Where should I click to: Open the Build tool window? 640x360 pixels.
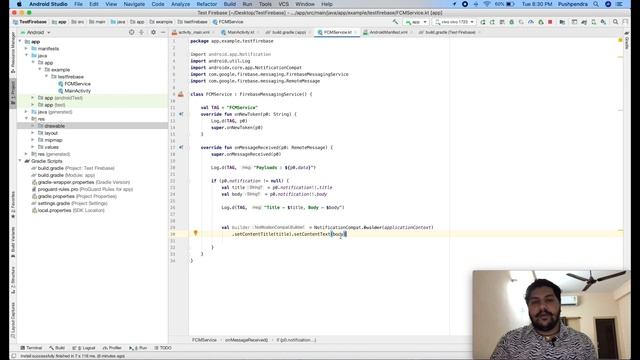[x=57, y=348]
